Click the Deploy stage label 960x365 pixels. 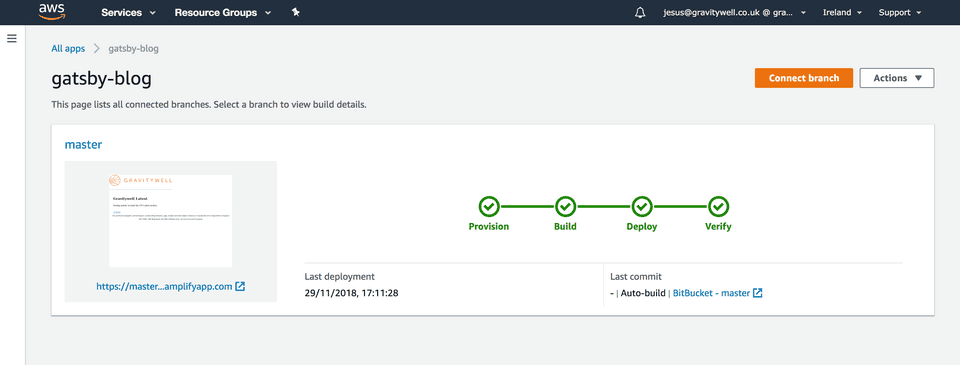pos(642,227)
